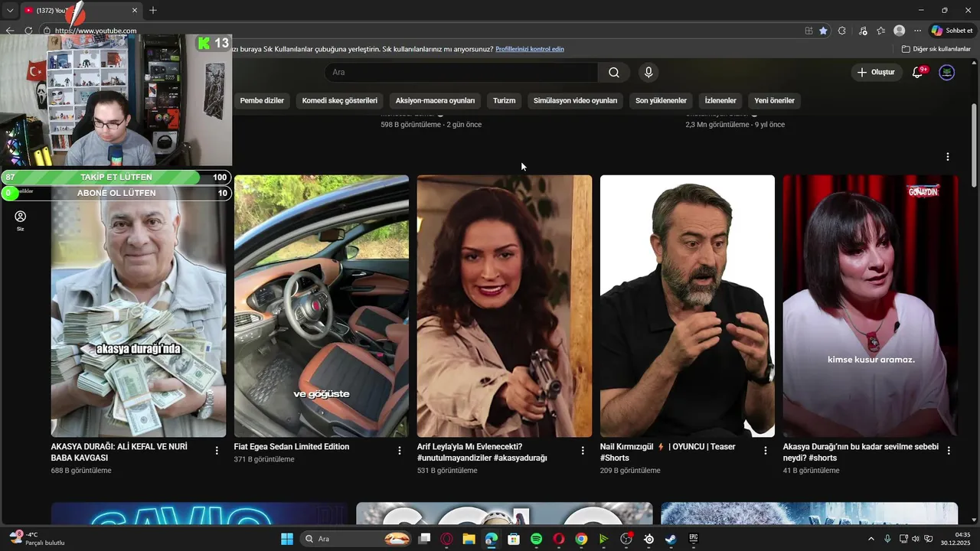Open Epic Games Launcher from the taskbar
The image size is (980, 551).
[694, 539]
